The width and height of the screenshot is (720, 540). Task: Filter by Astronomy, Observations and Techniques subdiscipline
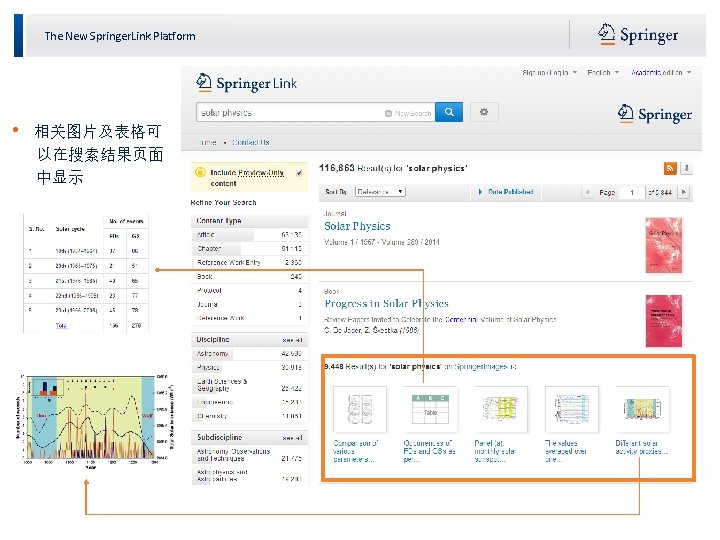point(249,455)
